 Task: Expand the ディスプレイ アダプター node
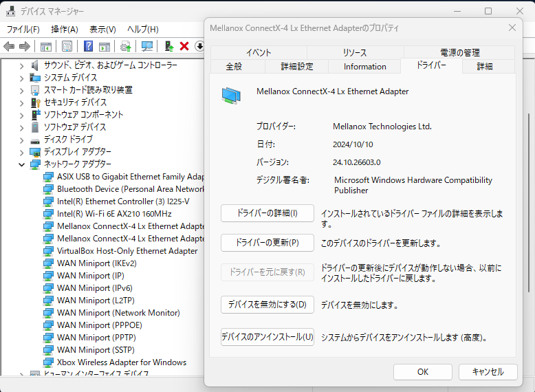(x=21, y=152)
